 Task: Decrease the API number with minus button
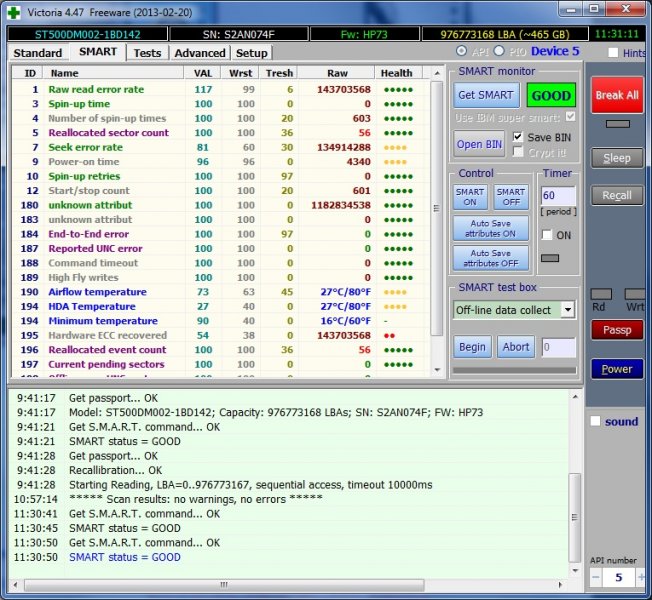coord(594,577)
